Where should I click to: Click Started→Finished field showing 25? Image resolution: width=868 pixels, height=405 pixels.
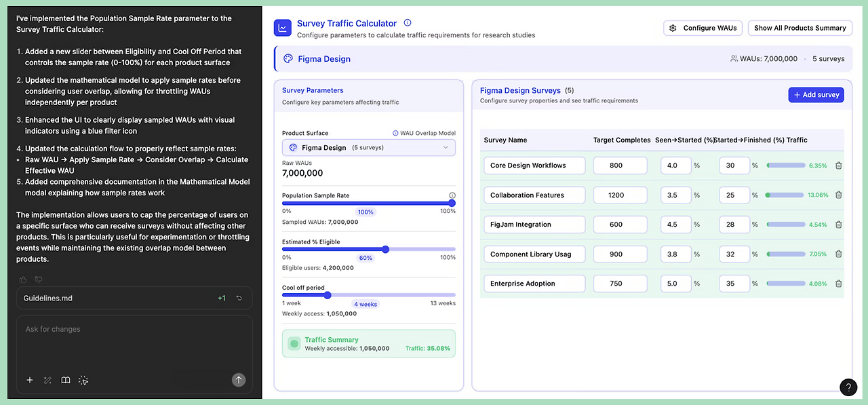734,195
